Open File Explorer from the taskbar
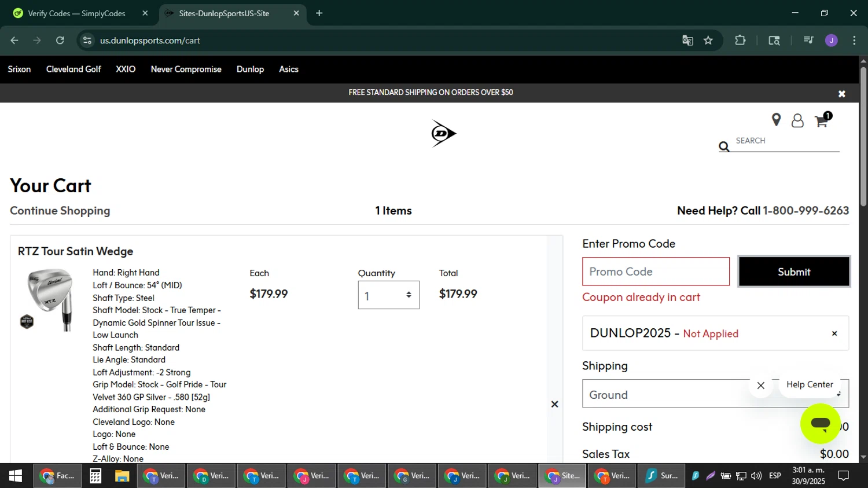This screenshot has width=868, height=488. pos(122,476)
